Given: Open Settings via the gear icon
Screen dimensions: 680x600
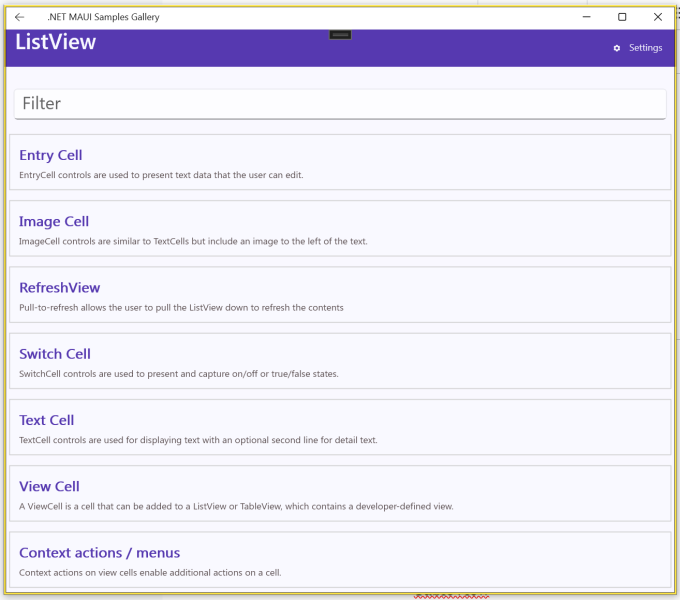Looking at the screenshot, I should tap(617, 48).
